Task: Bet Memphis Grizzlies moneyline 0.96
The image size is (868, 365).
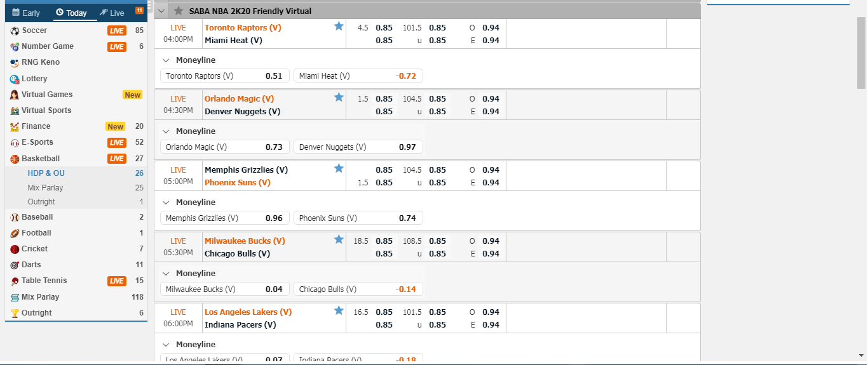Action: pos(224,218)
